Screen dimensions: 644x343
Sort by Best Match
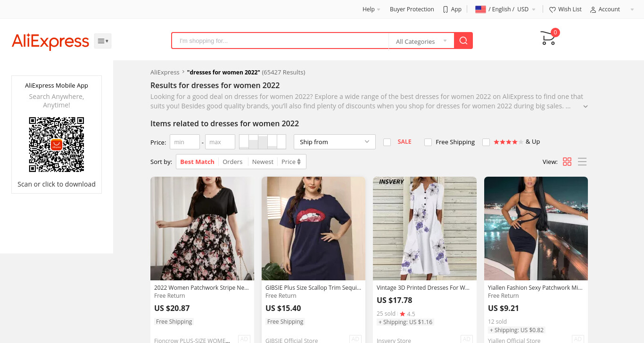[197, 162]
